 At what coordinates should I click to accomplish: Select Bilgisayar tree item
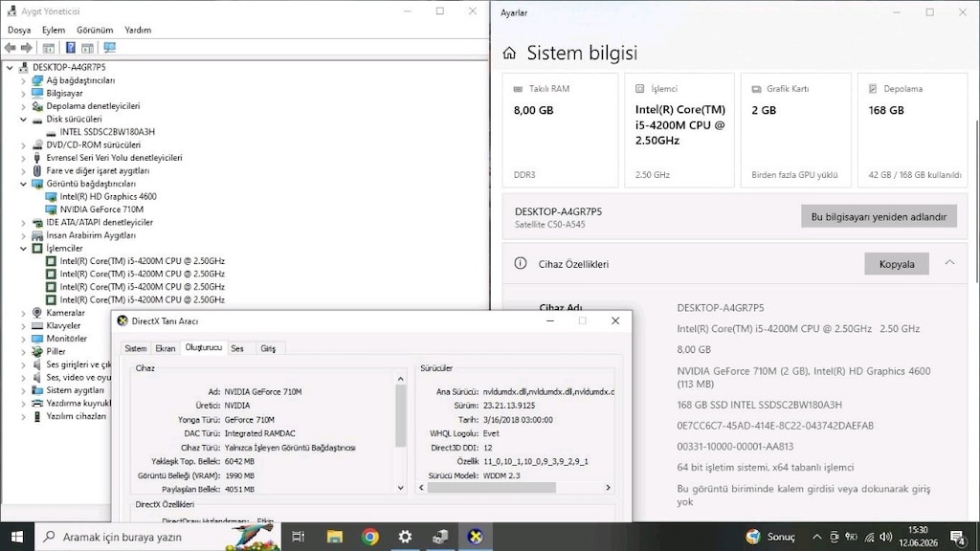click(x=64, y=93)
